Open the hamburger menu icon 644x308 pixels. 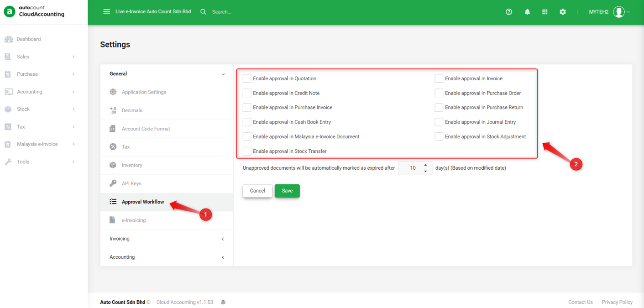pos(106,11)
